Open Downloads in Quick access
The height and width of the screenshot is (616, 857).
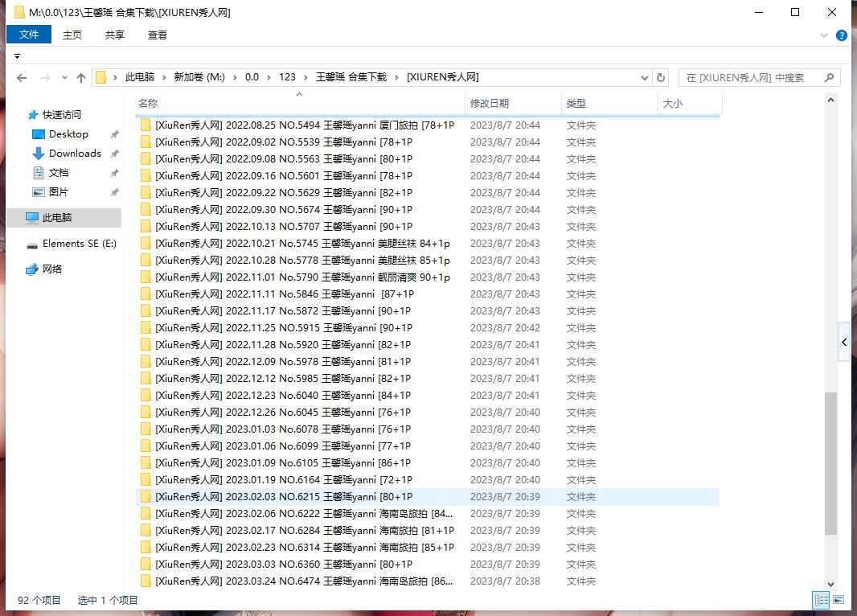point(75,153)
